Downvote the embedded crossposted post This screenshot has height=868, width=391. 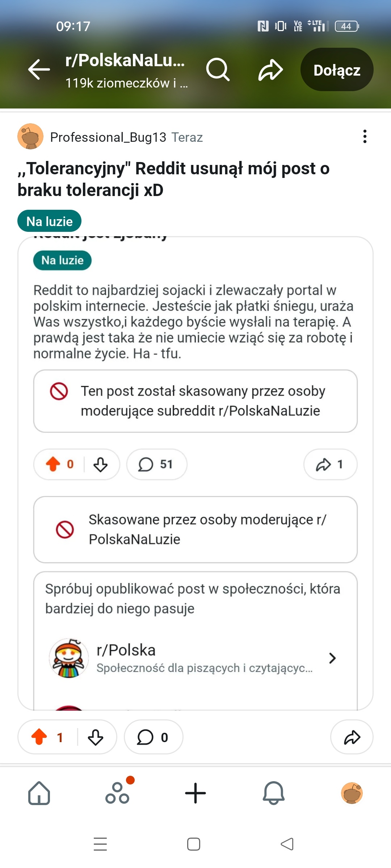coord(100,464)
